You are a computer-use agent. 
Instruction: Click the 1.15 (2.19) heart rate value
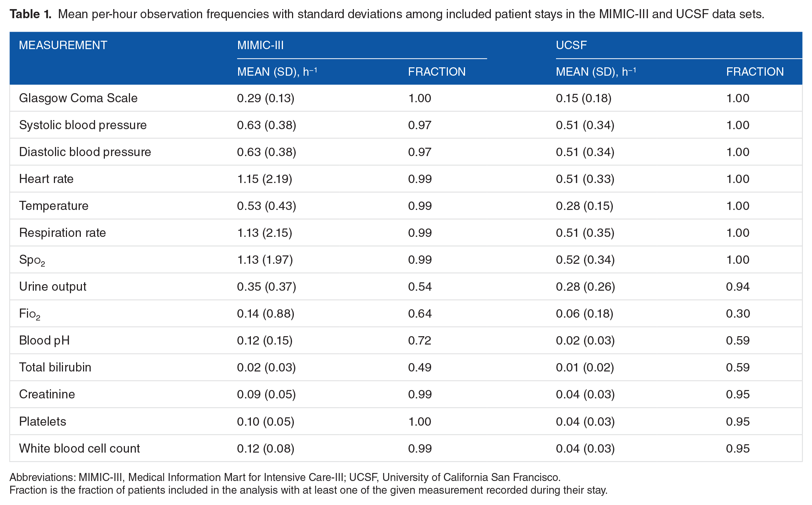point(265,179)
